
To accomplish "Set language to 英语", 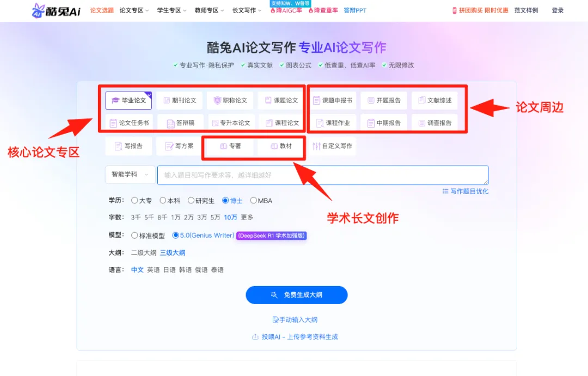I will (153, 270).
